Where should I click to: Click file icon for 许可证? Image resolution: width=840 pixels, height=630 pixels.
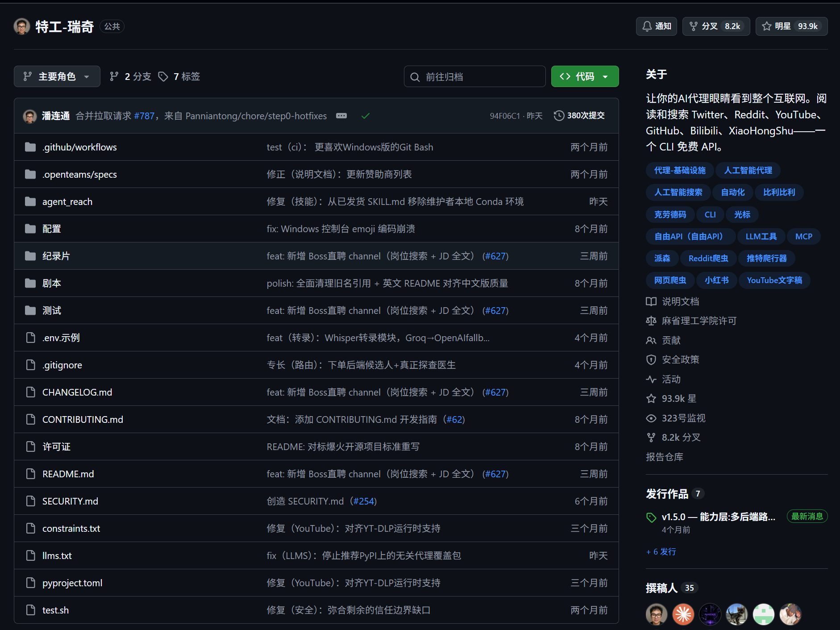[30, 446]
